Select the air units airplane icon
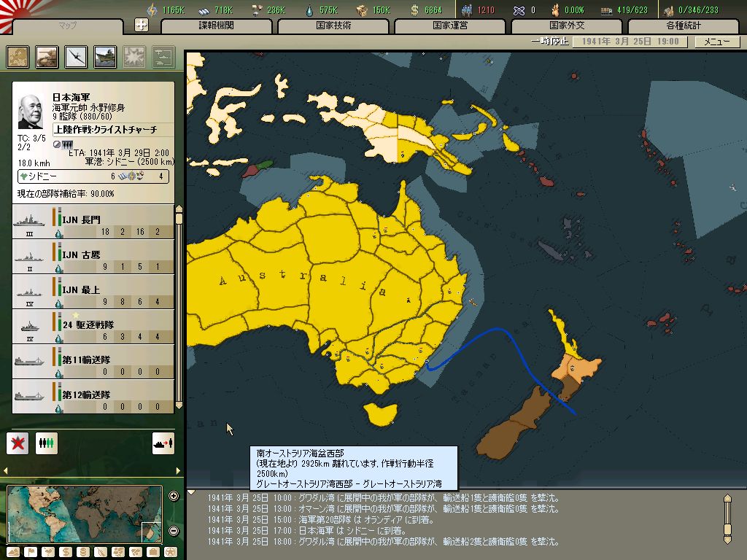This screenshot has width=747, height=560. point(76,57)
